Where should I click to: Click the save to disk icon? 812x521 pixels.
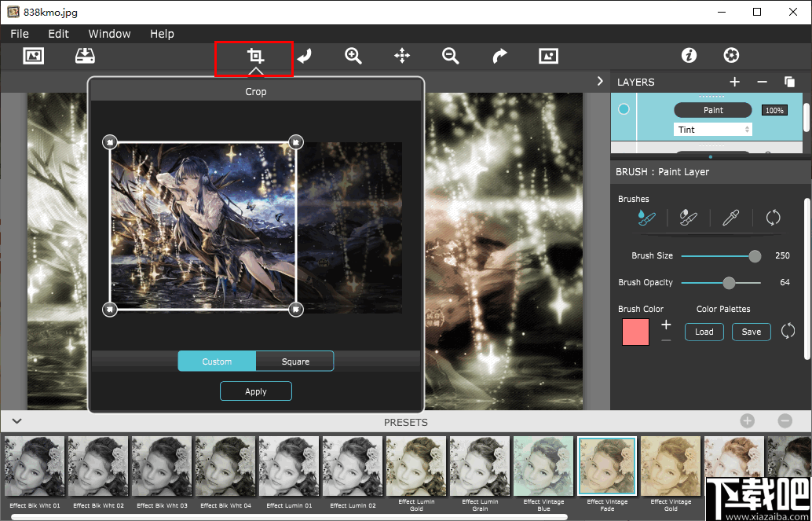pos(84,56)
